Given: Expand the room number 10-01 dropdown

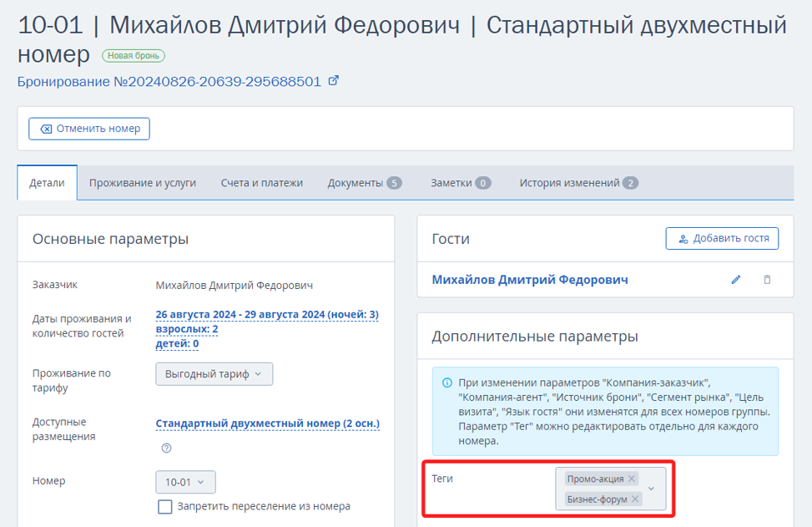Looking at the screenshot, I should click(185, 483).
